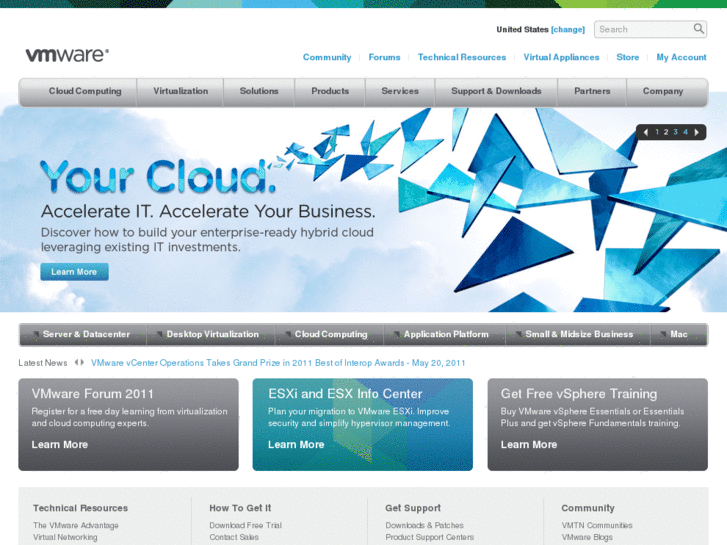
Task: Expand Application Platform dropdown
Action: (444, 334)
